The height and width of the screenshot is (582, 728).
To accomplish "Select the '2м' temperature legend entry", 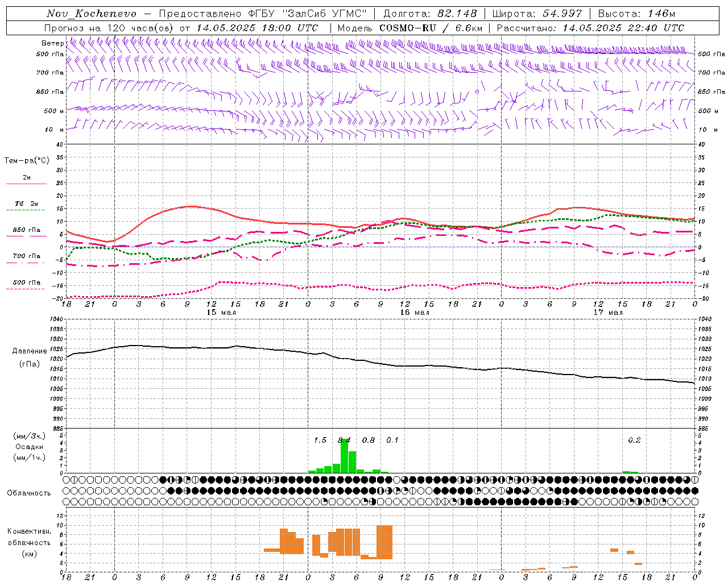I will [x=27, y=178].
